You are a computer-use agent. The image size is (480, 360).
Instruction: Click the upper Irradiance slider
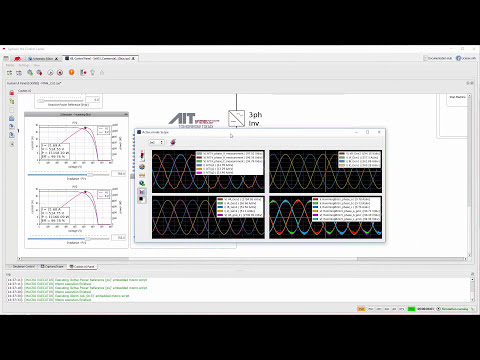(68, 174)
